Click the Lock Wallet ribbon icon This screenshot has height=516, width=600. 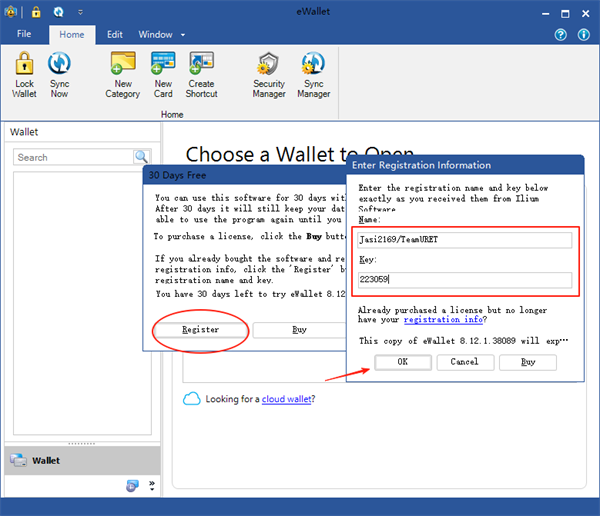(x=24, y=74)
